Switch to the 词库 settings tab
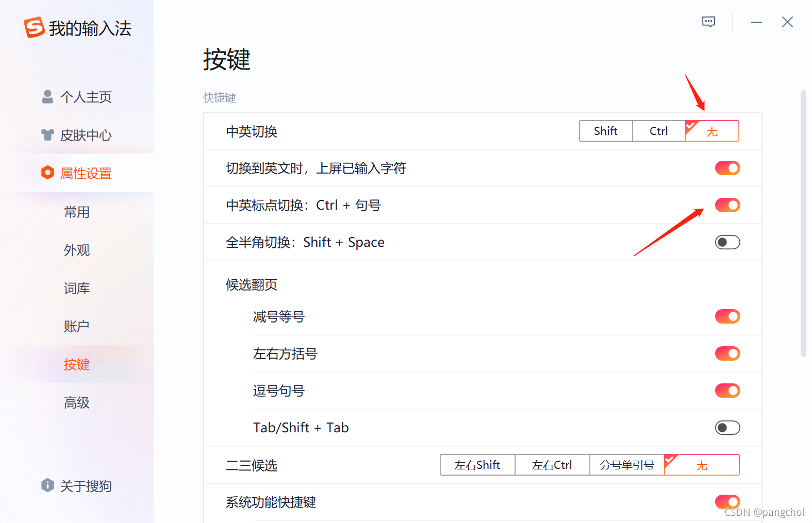The height and width of the screenshot is (523, 812). [x=77, y=288]
